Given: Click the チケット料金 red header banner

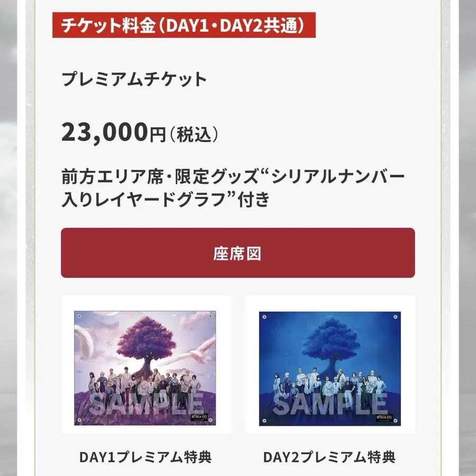Looking at the screenshot, I should pyautogui.click(x=184, y=25).
